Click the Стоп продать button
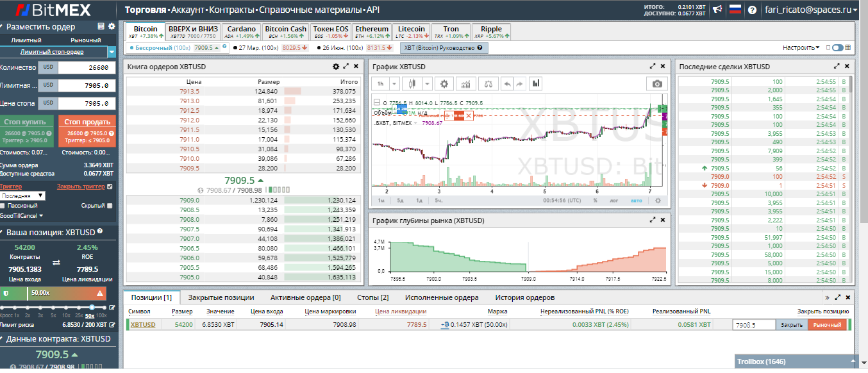 pyautogui.click(x=87, y=130)
